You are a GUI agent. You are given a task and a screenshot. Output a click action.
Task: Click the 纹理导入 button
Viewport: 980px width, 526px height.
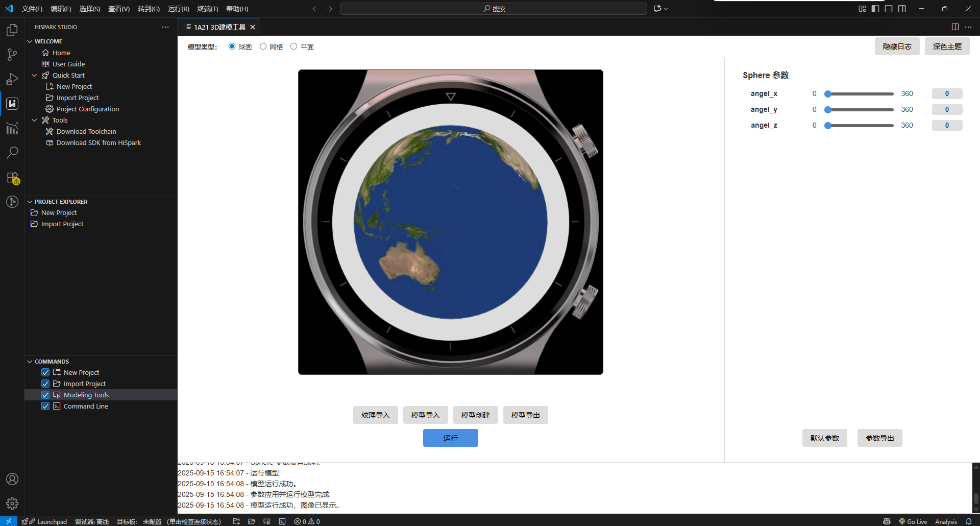(x=375, y=415)
